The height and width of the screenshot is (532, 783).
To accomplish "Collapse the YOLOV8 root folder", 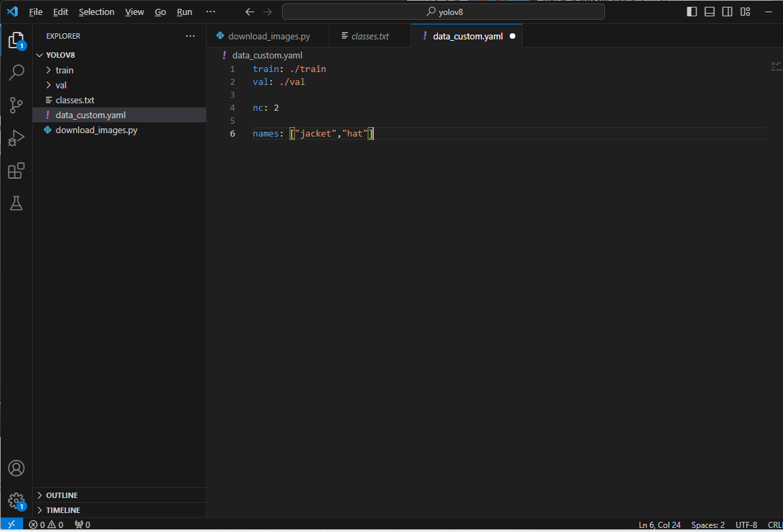I will click(120, 55).
